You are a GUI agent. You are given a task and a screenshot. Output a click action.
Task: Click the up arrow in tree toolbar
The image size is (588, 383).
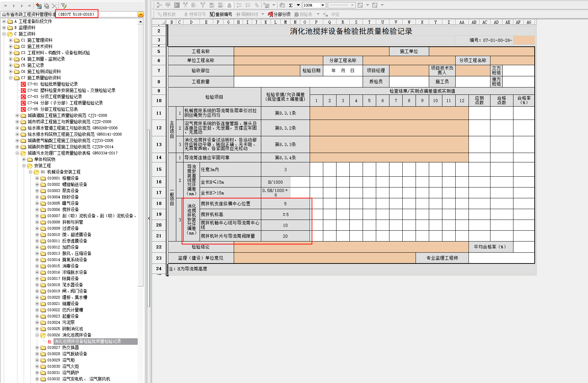point(14,6)
